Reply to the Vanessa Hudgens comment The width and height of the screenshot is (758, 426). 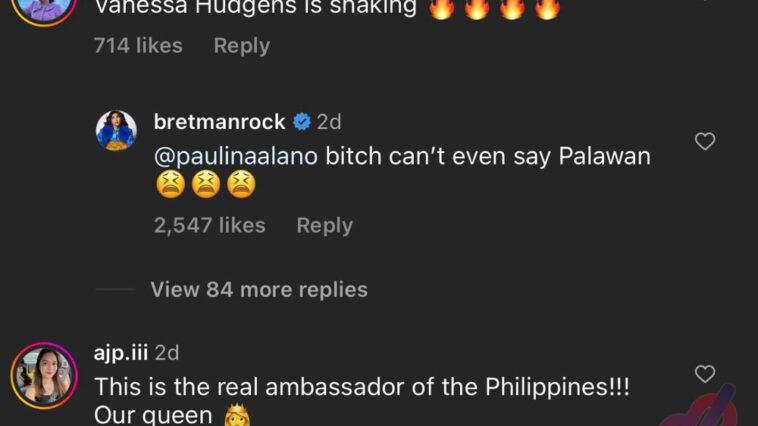click(242, 46)
